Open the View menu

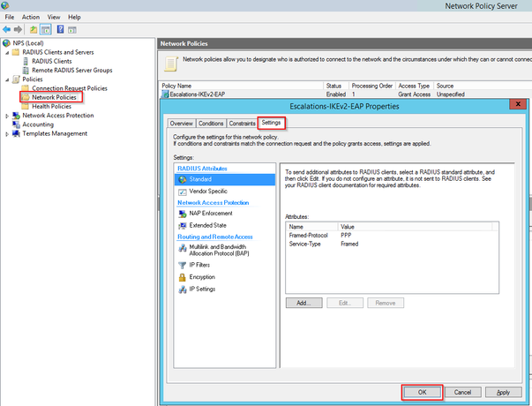tap(54, 17)
